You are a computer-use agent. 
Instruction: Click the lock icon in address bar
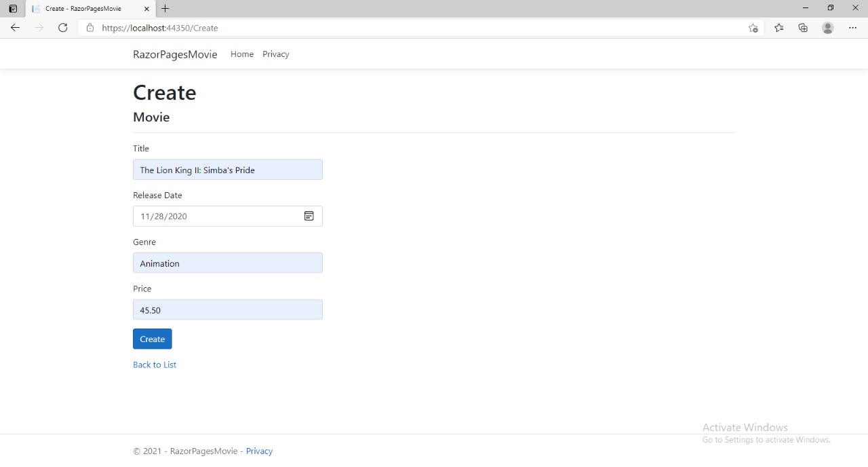click(90, 28)
